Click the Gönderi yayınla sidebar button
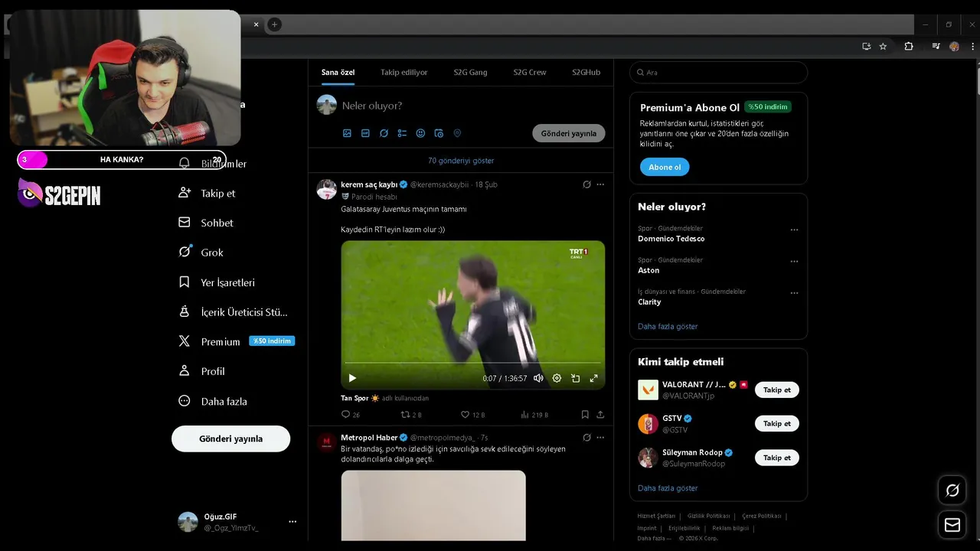Image resolution: width=980 pixels, height=551 pixels. [x=230, y=439]
